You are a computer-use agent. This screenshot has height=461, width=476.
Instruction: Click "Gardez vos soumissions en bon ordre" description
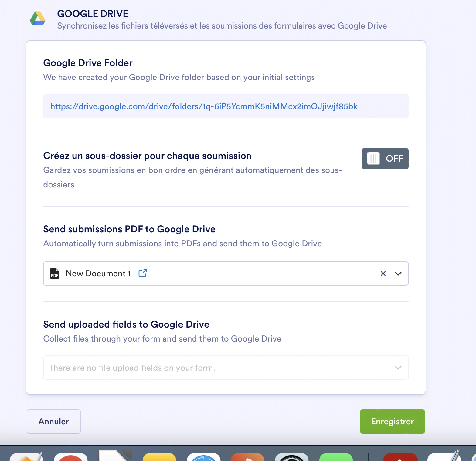click(192, 177)
